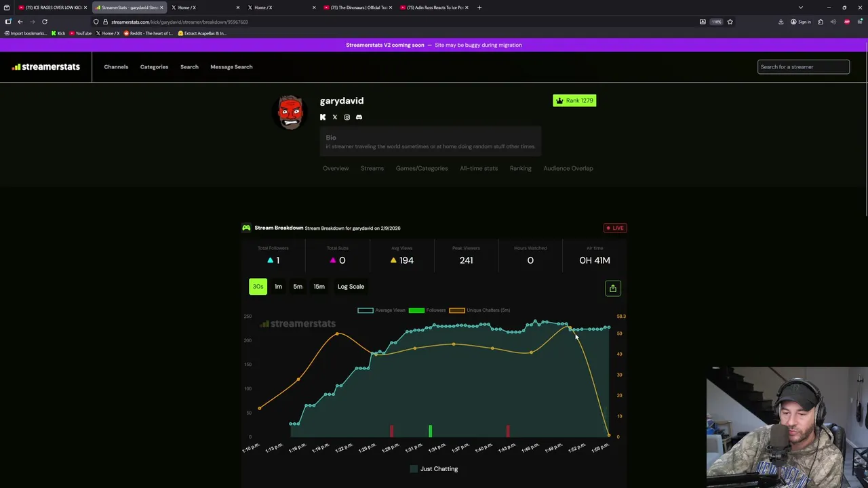
Task: Select the 30s interval button
Action: pyautogui.click(x=258, y=287)
